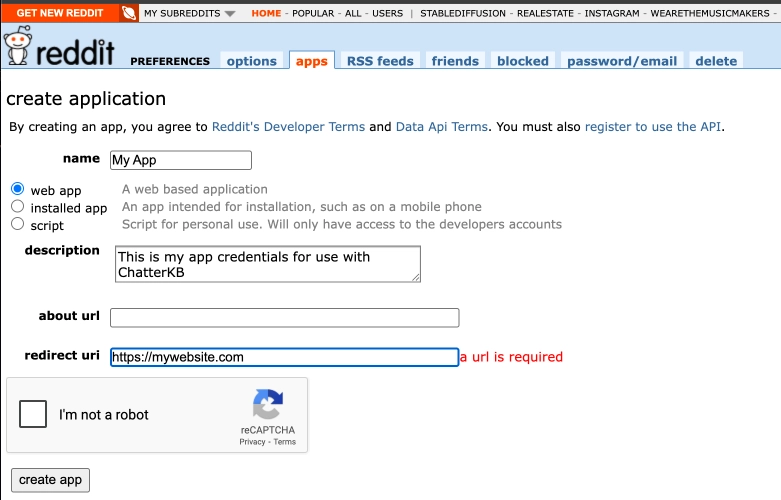The width and height of the screenshot is (781, 500).
Task: Click the empty about url field
Action: 284,318
